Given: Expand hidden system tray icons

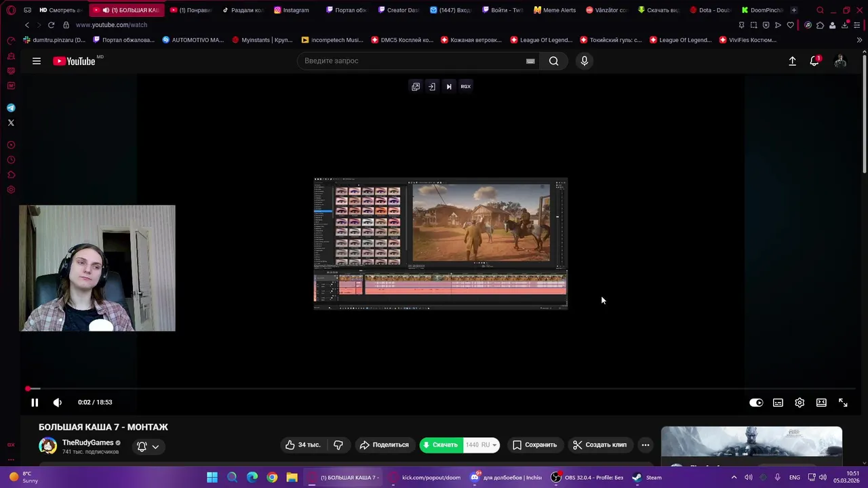Looking at the screenshot, I should 734,477.
